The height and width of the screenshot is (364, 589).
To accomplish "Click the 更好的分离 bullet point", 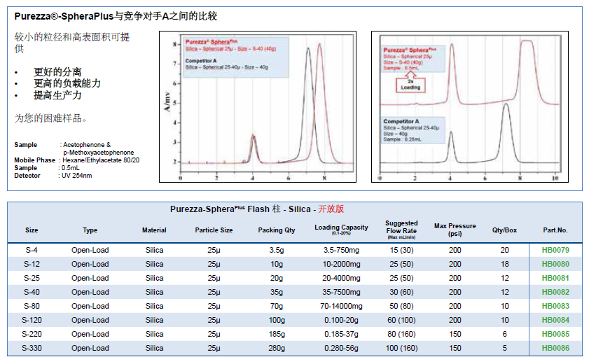I will pos(57,71).
